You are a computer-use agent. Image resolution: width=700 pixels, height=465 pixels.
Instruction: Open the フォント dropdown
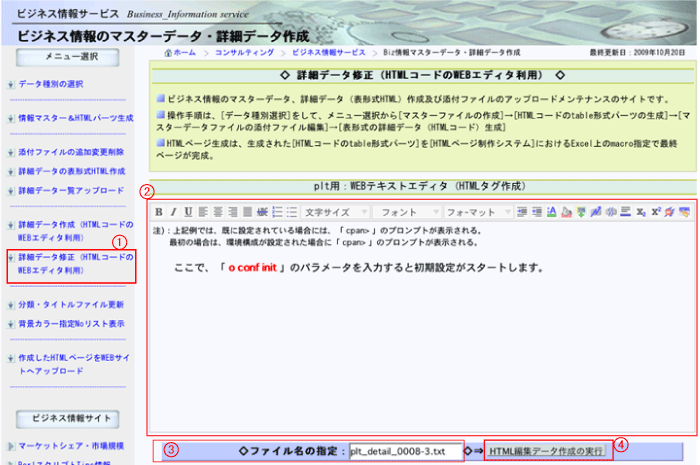coord(407,212)
